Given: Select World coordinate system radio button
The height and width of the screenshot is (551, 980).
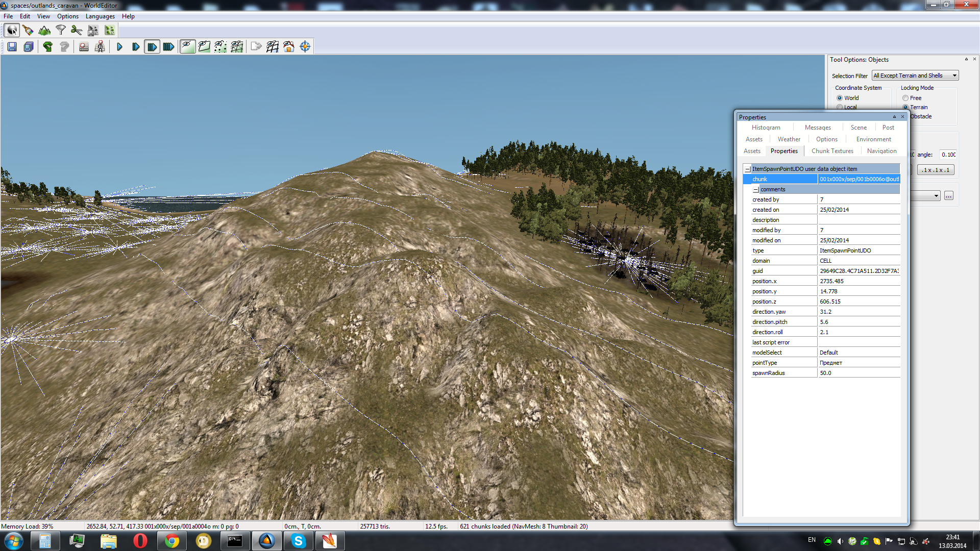Looking at the screenshot, I should coord(840,98).
